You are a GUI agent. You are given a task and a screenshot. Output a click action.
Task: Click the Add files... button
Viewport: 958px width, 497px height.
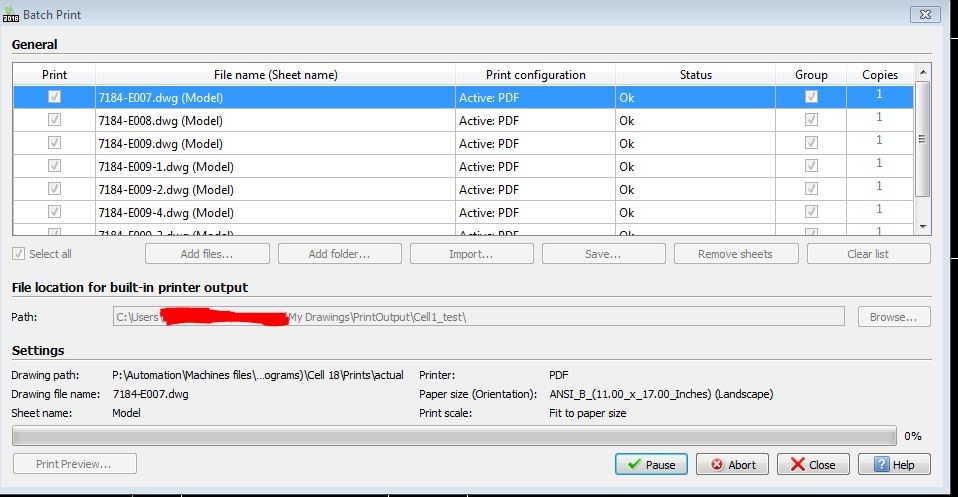click(207, 254)
